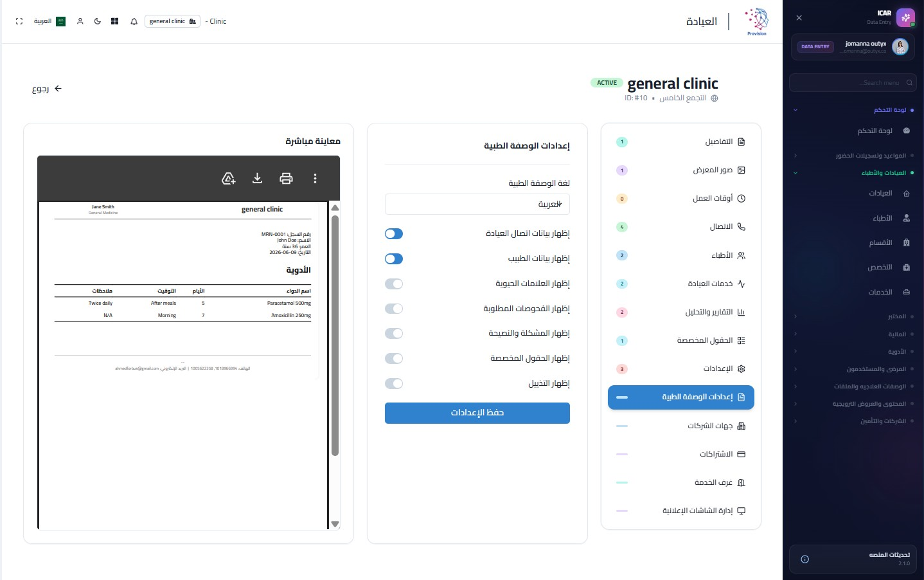Switch language with the العربية flag button
This screenshot has width=924, height=580.
pyautogui.click(x=49, y=21)
